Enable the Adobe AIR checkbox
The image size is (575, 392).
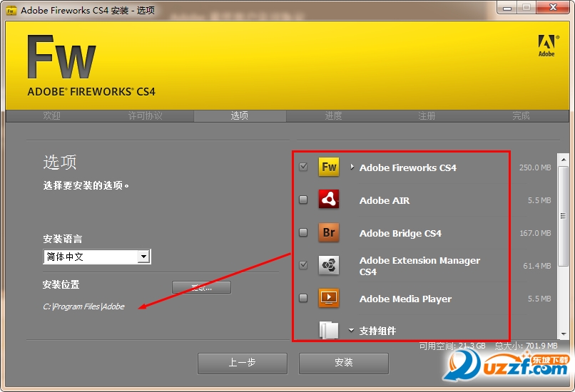[x=303, y=200]
